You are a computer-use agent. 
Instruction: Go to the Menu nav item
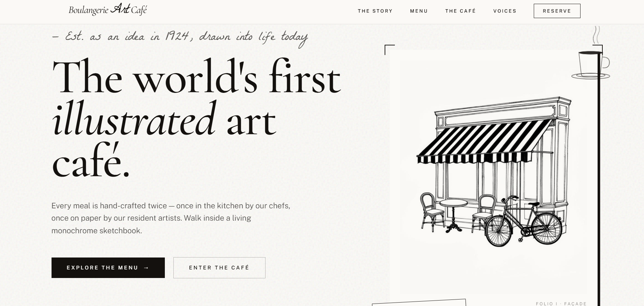[419, 11]
